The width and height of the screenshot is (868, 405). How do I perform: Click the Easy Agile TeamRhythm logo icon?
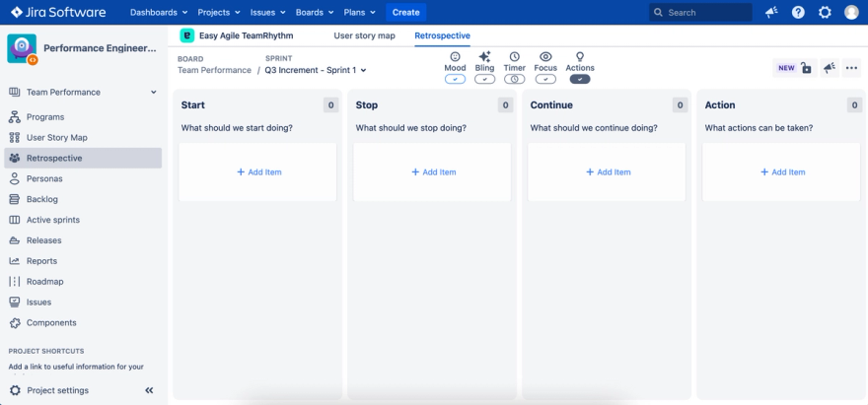coord(187,35)
